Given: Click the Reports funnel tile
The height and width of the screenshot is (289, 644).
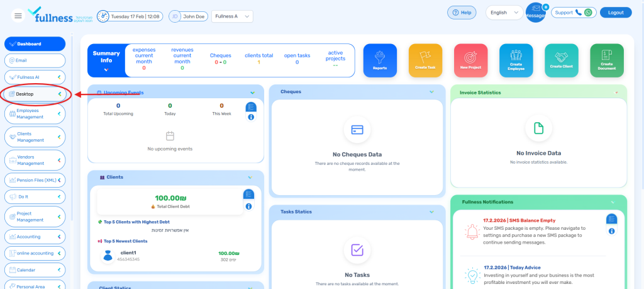Looking at the screenshot, I should 380,60.
